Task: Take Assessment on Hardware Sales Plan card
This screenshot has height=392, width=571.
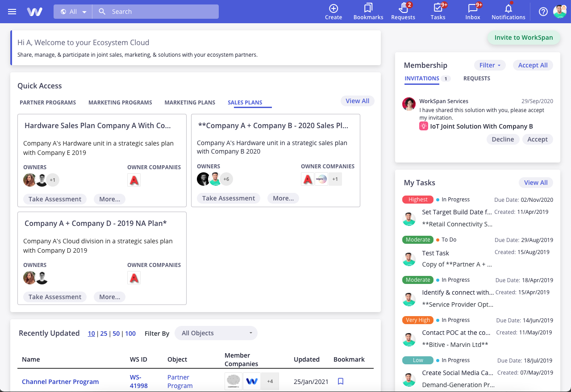Action: (55, 199)
